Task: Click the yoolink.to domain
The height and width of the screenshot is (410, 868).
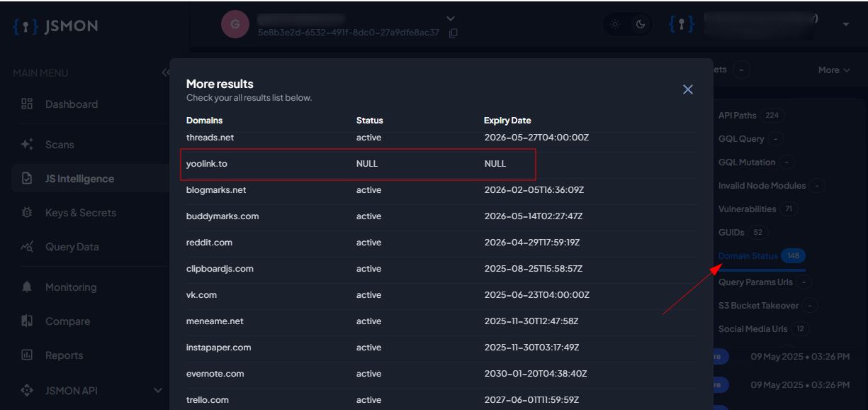Action: 207,164
